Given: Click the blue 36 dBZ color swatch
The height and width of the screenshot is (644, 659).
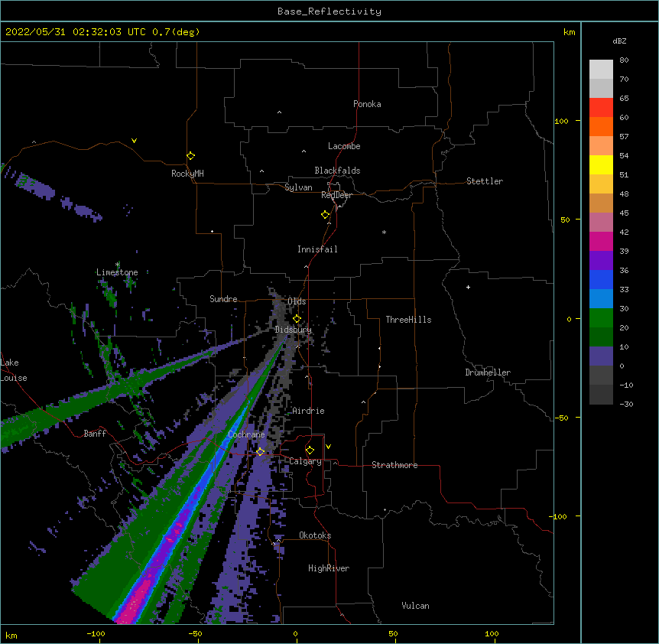Looking at the screenshot, I should point(601,279).
